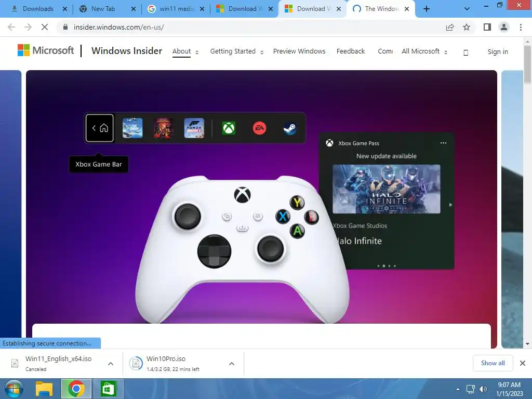Open the Feedback link
The image size is (532, 399).
(351, 51)
